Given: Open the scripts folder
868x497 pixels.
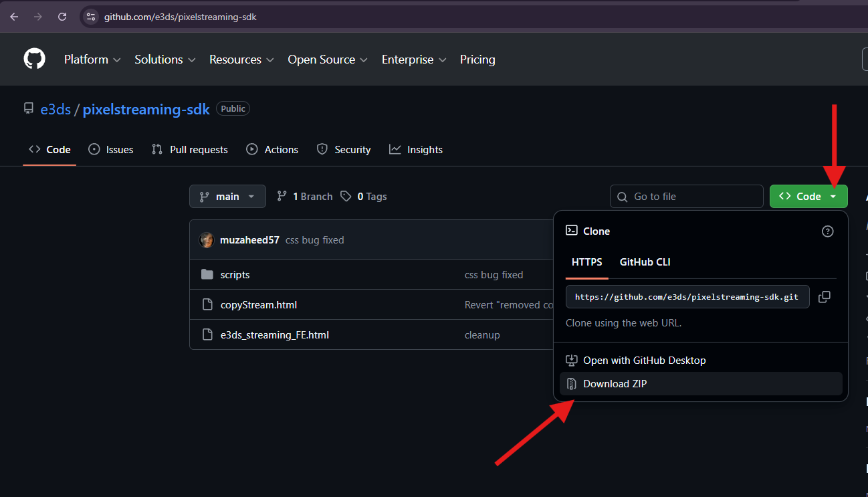Looking at the screenshot, I should tap(235, 275).
